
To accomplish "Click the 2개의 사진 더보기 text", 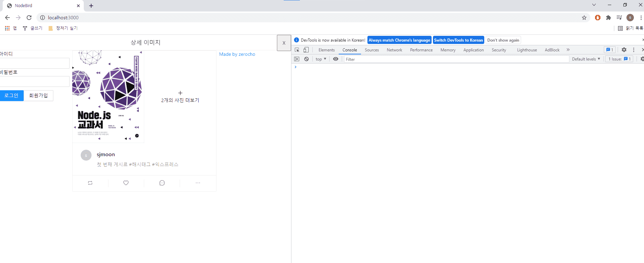I will point(180,100).
